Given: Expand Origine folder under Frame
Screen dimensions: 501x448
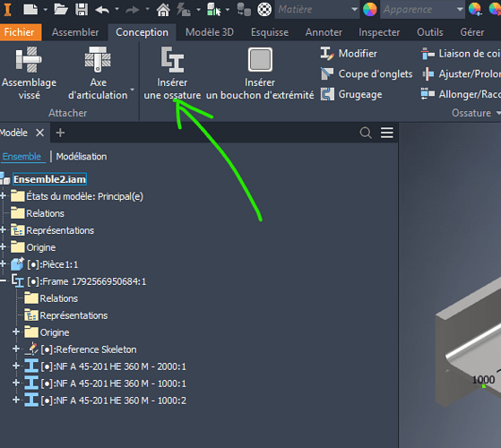Looking at the screenshot, I should click(x=16, y=332).
